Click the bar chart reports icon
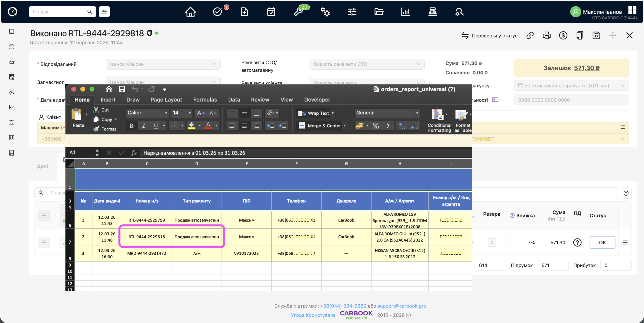 pos(406,12)
